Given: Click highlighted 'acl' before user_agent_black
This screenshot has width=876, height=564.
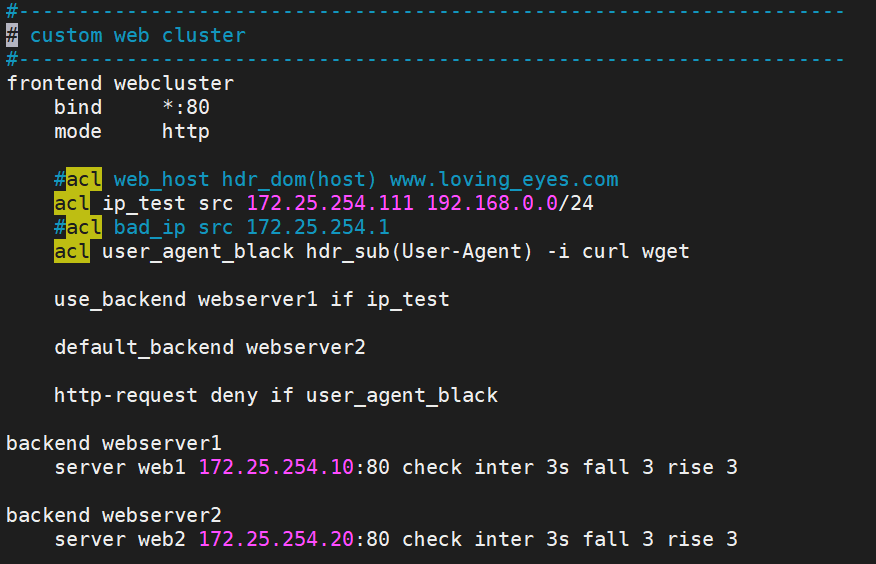Looking at the screenshot, I should click(72, 252).
